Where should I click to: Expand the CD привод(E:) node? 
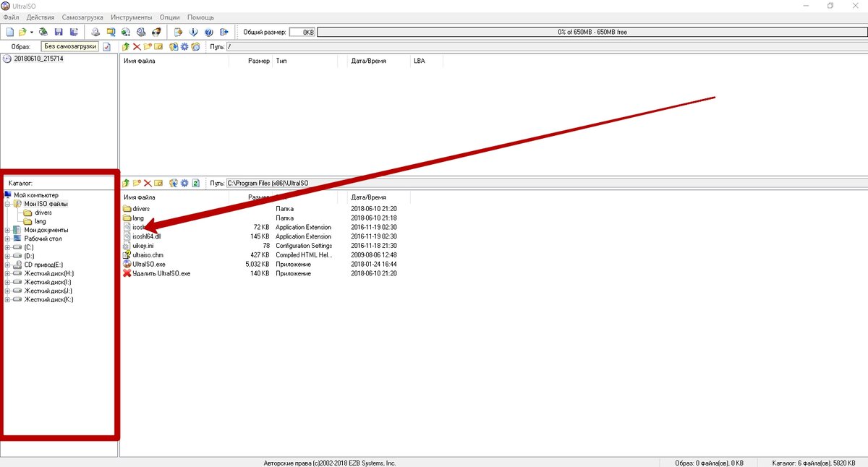[7, 265]
